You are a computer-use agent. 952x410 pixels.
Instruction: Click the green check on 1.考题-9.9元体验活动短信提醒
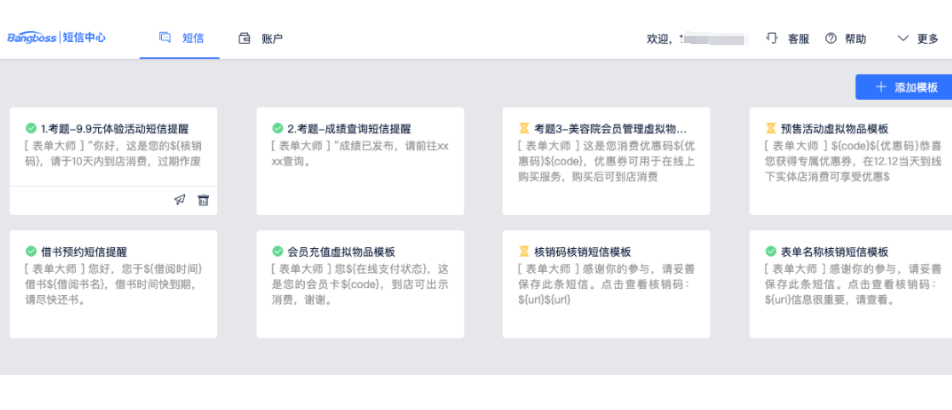pyautogui.click(x=31, y=128)
